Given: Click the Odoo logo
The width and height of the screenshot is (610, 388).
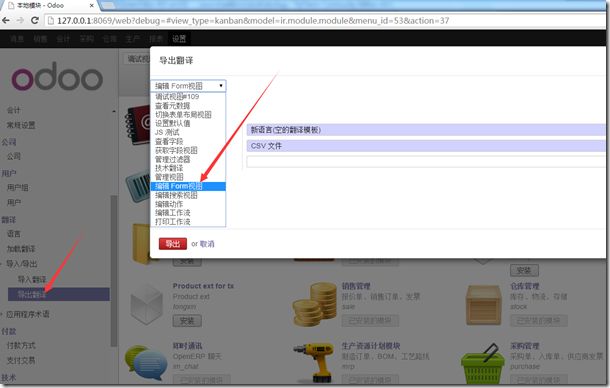Looking at the screenshot, I should click(57, 76).
